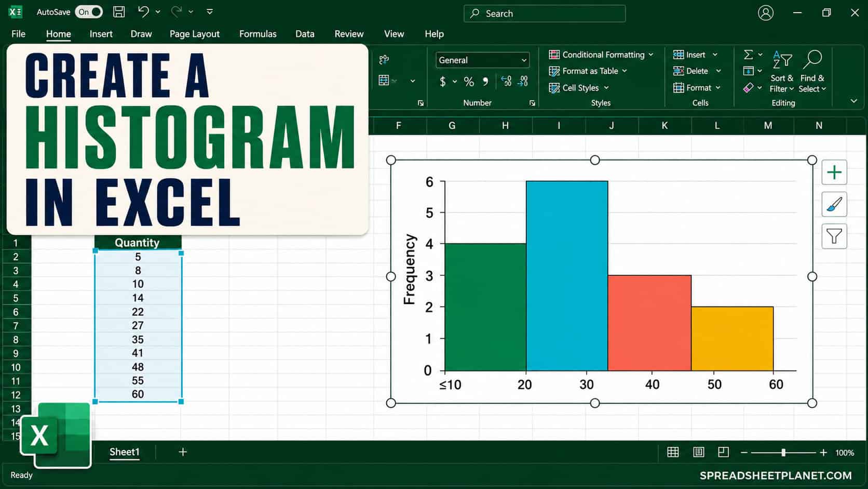
Task: Click the 100% zoom level
Action: (x=845, y=453)
